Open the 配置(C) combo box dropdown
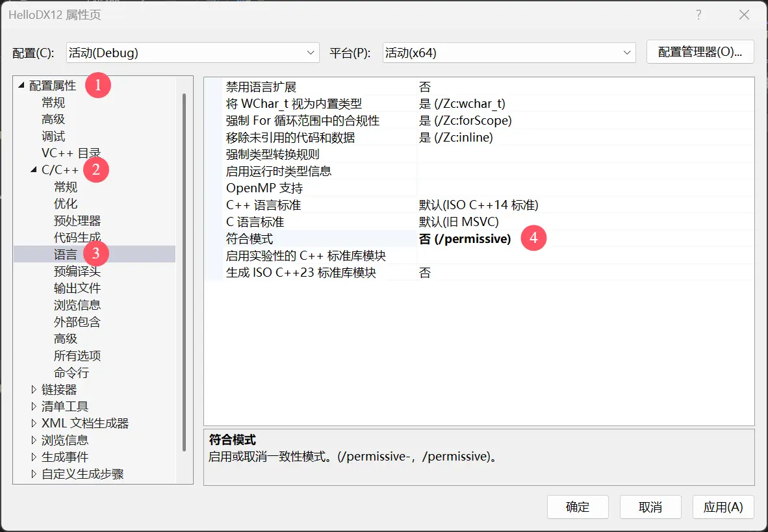 point(310,53)
